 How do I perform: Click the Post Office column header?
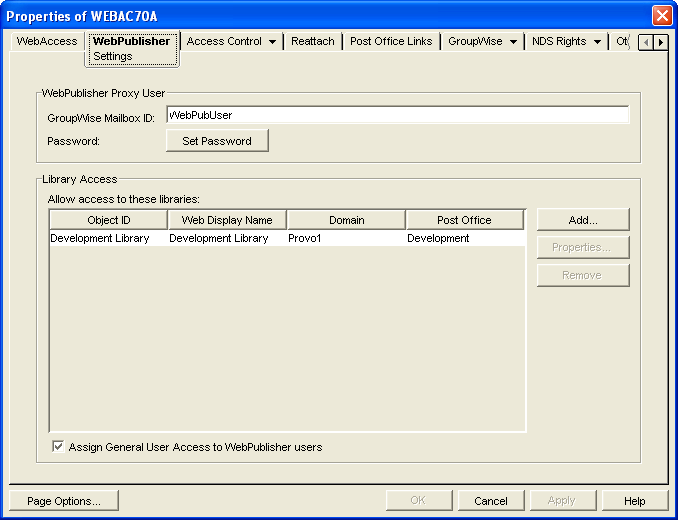[464, 220]
